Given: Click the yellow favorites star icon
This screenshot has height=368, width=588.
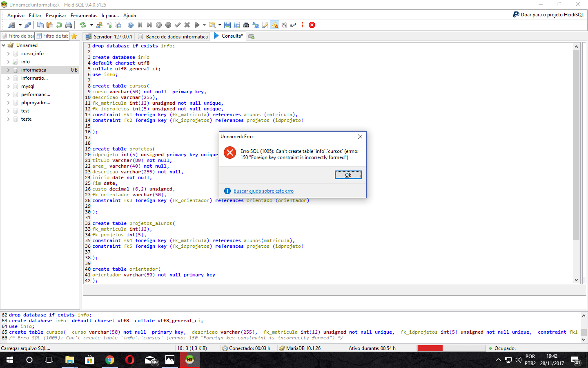Looking at the screenshot, I should tap(74, 36).
